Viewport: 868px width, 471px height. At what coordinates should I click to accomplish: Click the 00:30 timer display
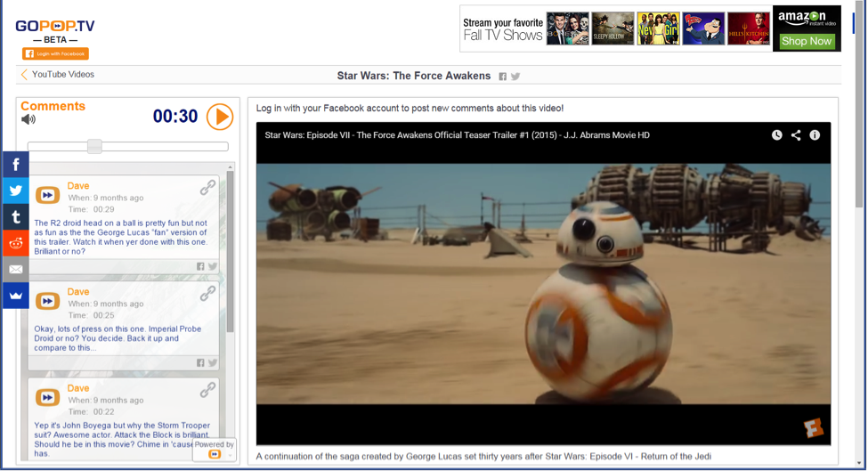click(x=175, y=117)
